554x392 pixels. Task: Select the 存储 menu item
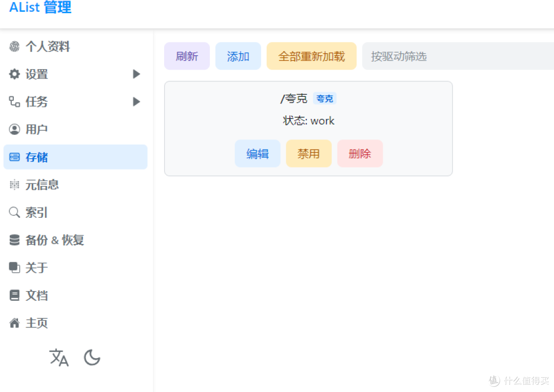tap(75, 157)
